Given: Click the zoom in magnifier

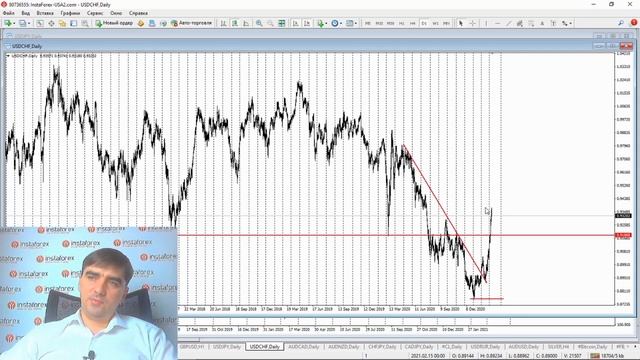Looking at the screenshot, I should [x=259, y=23].
